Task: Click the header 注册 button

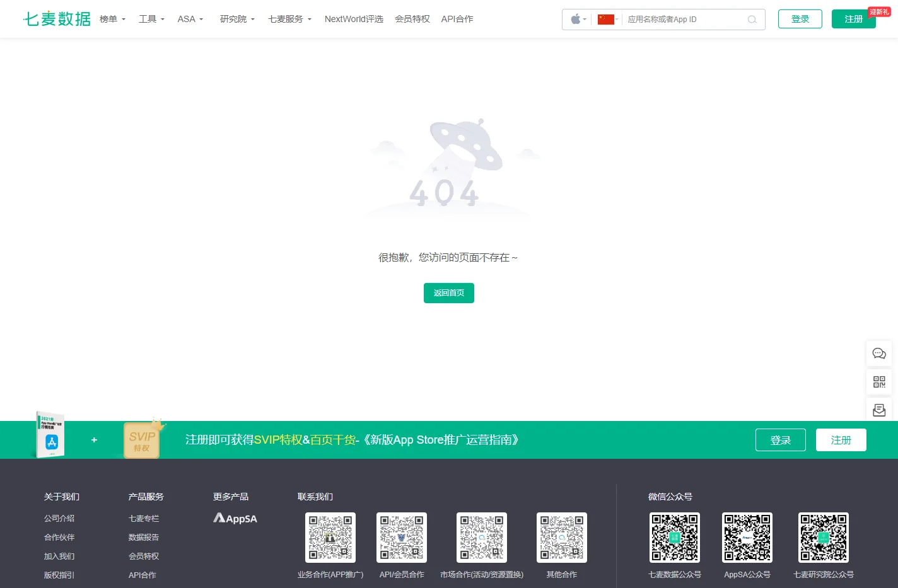Action: [x=854, y=19]
